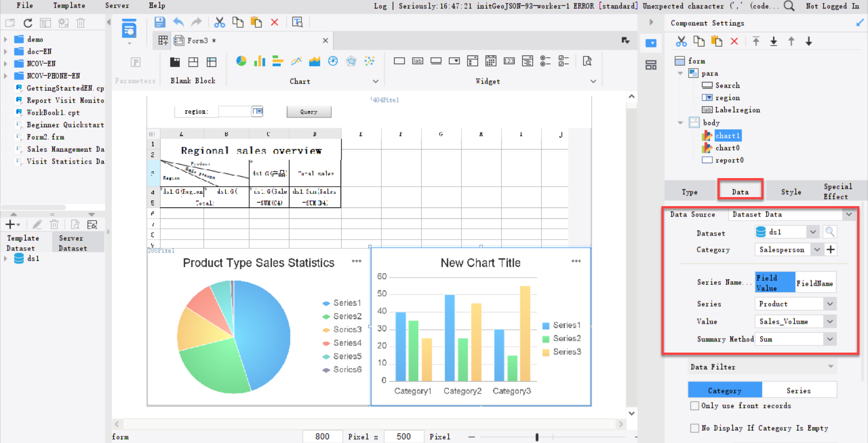Add a checkbox group widget
The image size is (868, 443).
point(564,61)
